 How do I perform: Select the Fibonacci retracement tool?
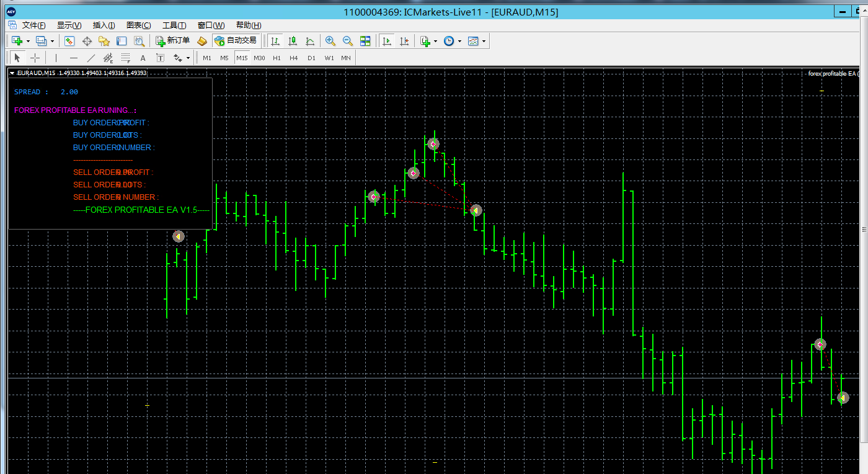pyautogui.click(x=125, y=58)
